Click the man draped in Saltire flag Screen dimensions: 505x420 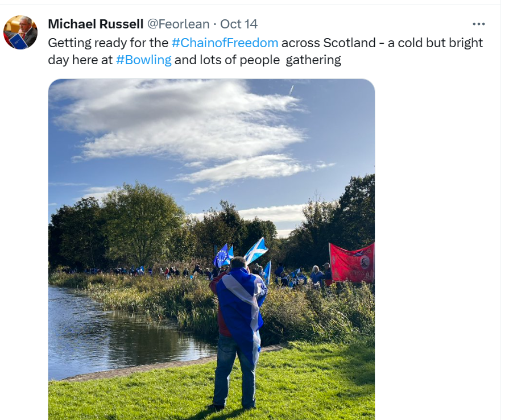point(238,331)
